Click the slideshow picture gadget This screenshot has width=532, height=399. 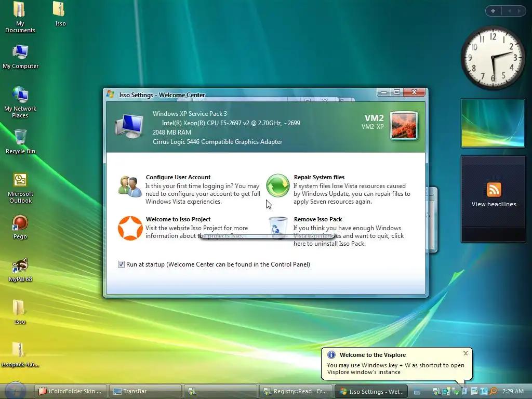493,123
